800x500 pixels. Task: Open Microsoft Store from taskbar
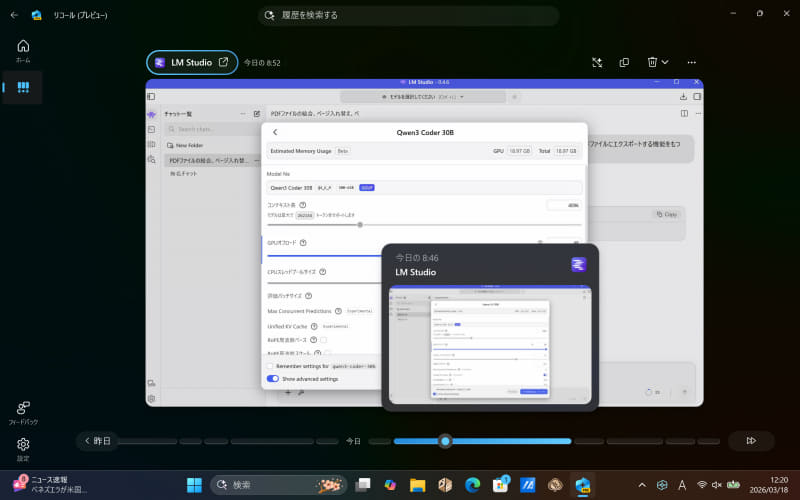tap(500, 485)
